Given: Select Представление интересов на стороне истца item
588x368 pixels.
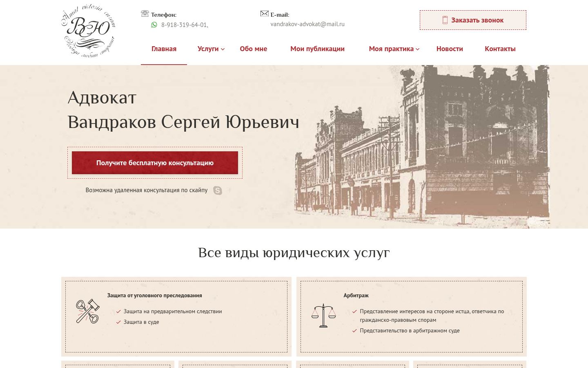Looking at the screenshot, I should pyautogui.click(x=432, y=315).
